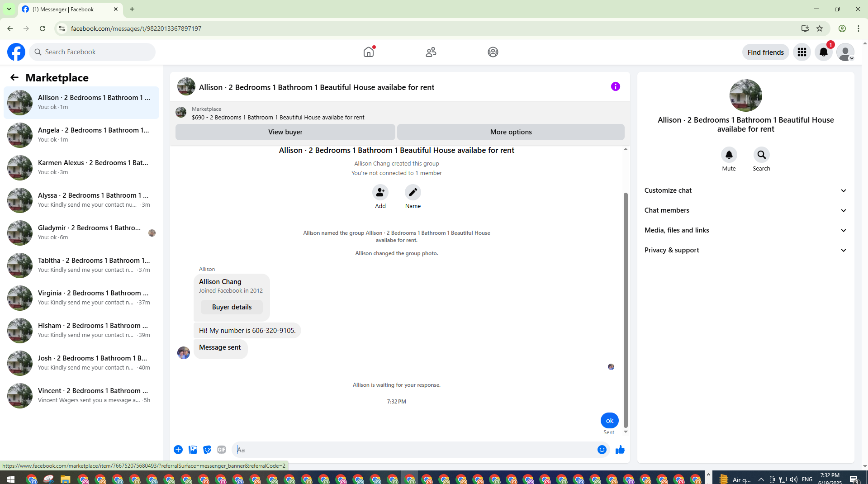This screenshot has width=868, height=484.
Task: Attach a photo or file
Action: [193, 450]
